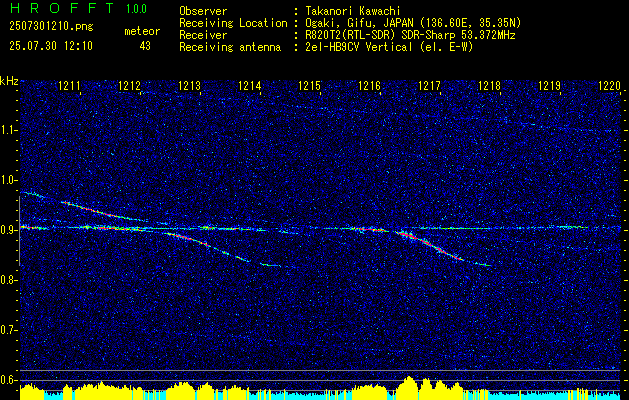Image resolution: width=629 pixels, height=400 pixels.
Task: Click the Receiving antenna label
Action: 230,47
